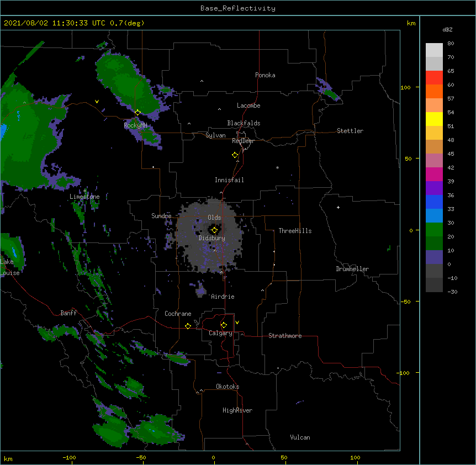Viewport: 476px width, 465px height.
Task: Click the 2021/08/02 11:30:33 UTC timestamp
Action: point(55,23)
